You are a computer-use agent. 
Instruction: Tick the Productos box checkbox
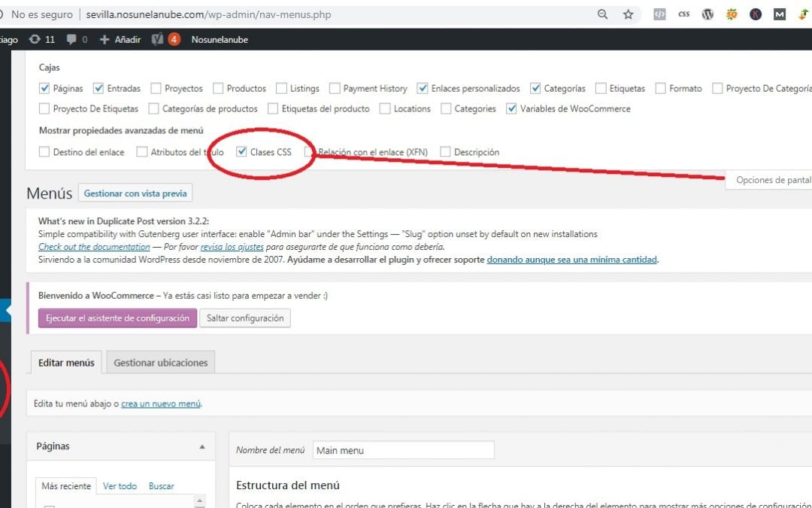point(218,88)
